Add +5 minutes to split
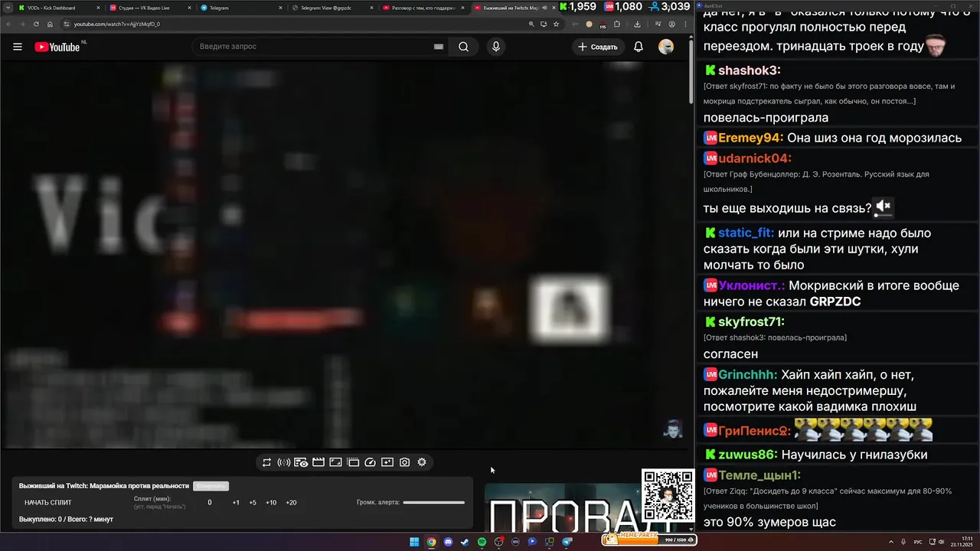The image size is (980, 551). [253, 503]
